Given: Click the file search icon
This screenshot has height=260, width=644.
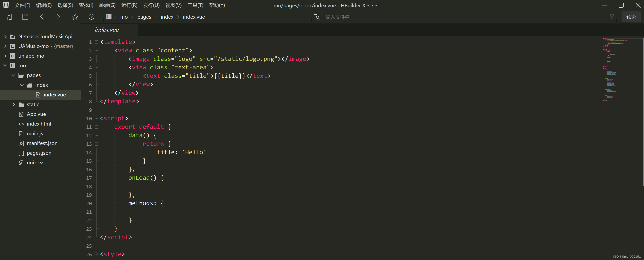Looking at the screenshot, I should 317,17.
